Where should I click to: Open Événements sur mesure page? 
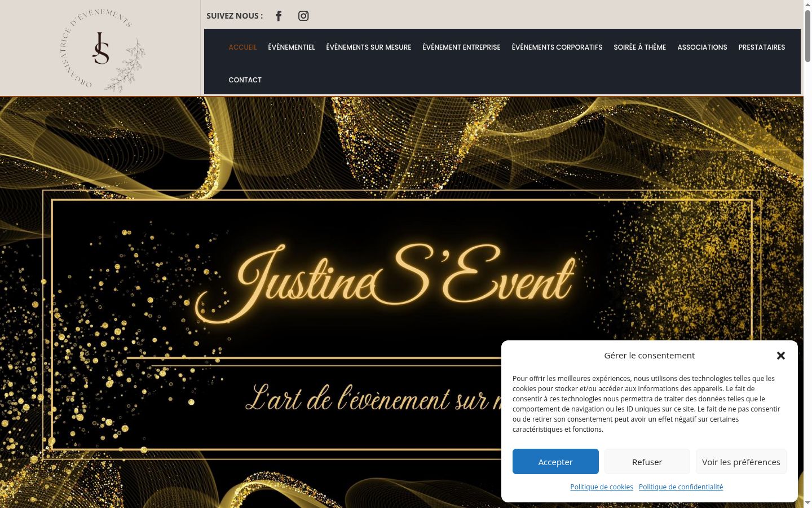coord(369,47)
